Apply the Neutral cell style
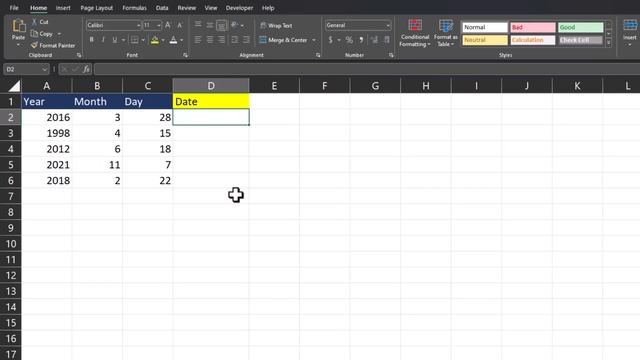640x360 pixels. (484, 40)
